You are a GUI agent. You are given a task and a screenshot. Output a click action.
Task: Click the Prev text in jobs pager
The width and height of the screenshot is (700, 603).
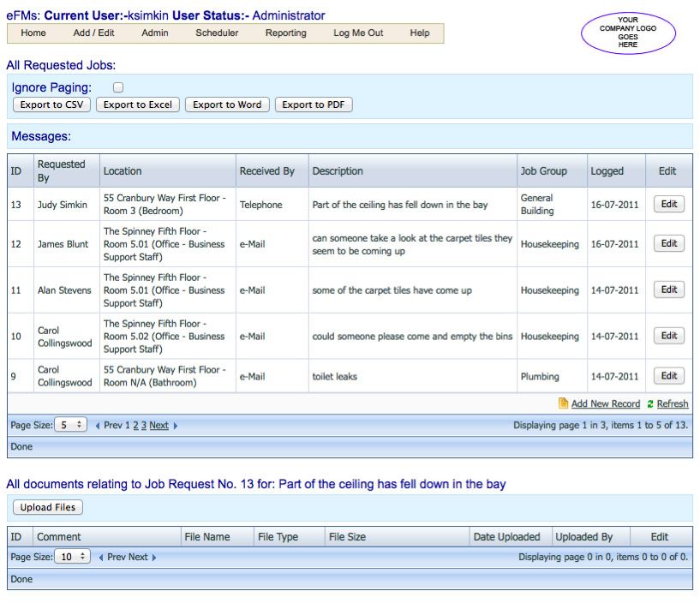112,426
